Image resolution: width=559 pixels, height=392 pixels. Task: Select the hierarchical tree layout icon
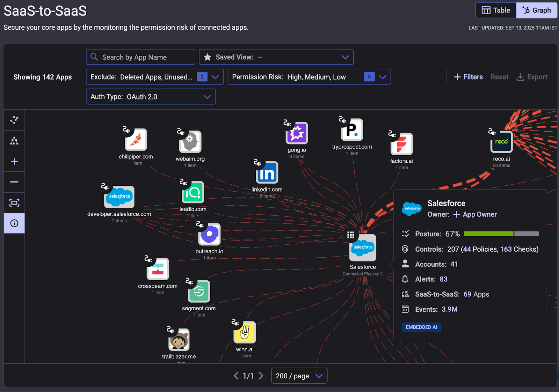pyautogui.click(x=14, y=141)
